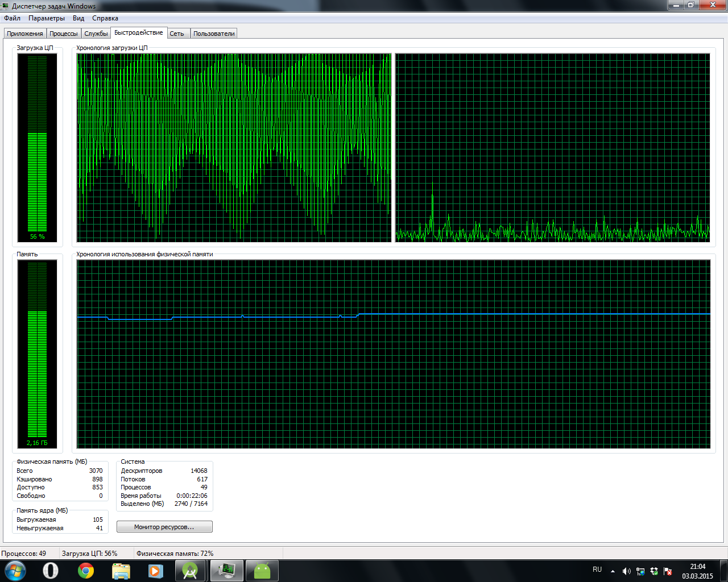Switch to the Процессы tab
728x582 pixels.
pyautogui.click(x=64, y=34)
